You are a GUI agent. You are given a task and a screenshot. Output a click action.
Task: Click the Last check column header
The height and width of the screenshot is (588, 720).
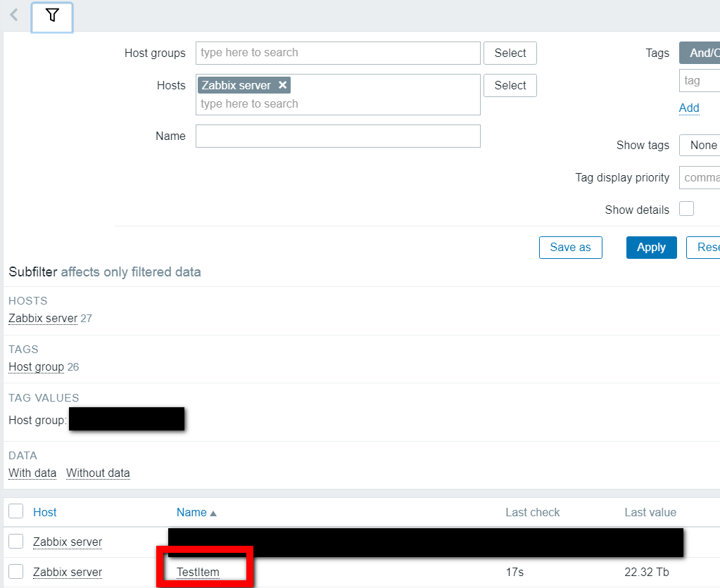[x=533, y=512]
